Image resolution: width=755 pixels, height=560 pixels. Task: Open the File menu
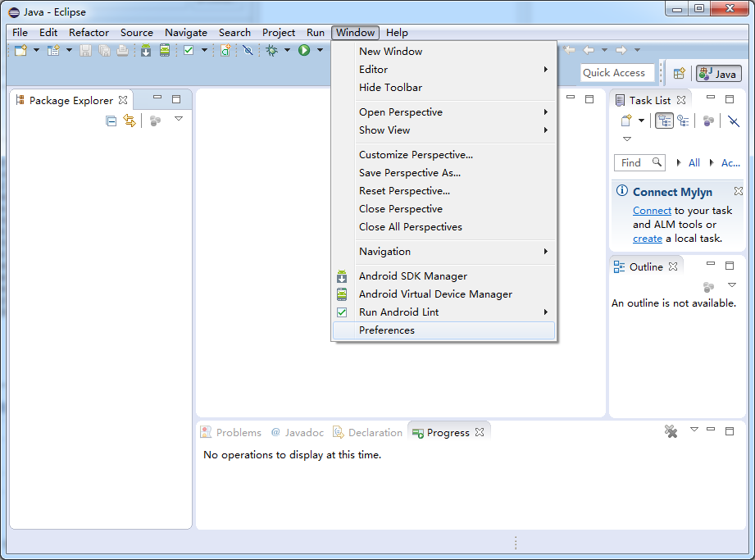click(x=20, y=33)
